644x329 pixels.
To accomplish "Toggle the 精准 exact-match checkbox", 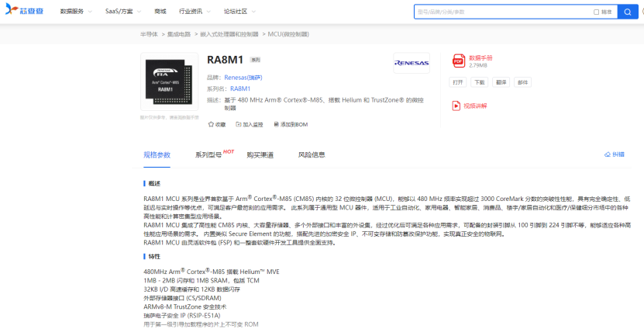I will pos(597,12).
